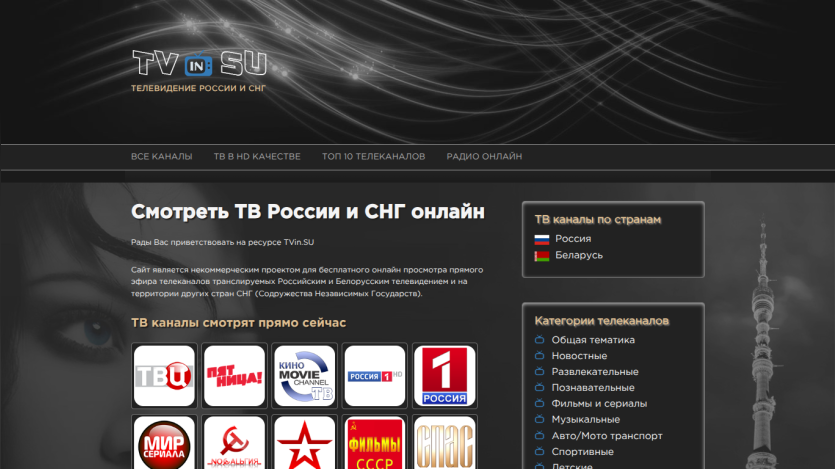Open the Кино Movie Channel TB logo
835x469 pixels.
[x=305, y=376]
